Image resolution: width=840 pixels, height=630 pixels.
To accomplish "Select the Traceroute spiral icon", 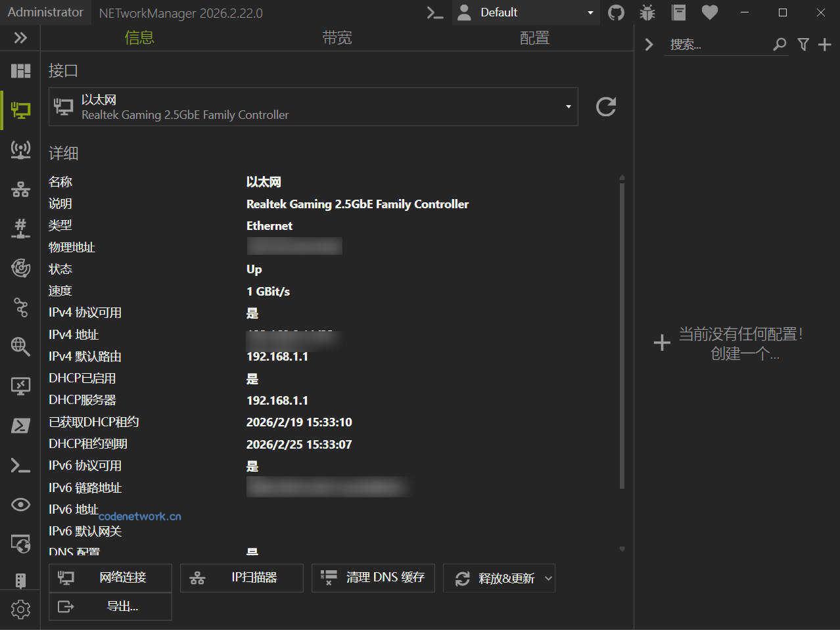I will point(20,268).
